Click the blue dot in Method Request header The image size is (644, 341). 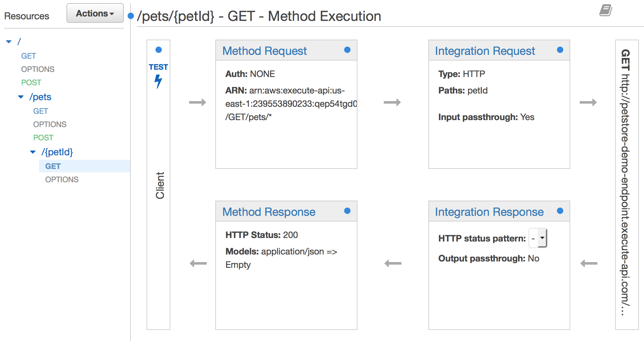tap(347, 50)
